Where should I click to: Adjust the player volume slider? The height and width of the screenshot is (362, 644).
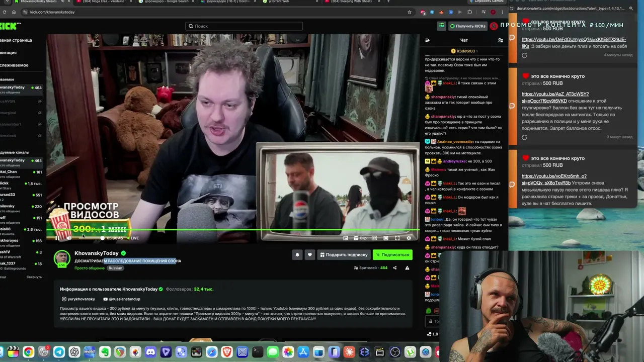pyautogui.click(x=91, y=238)
